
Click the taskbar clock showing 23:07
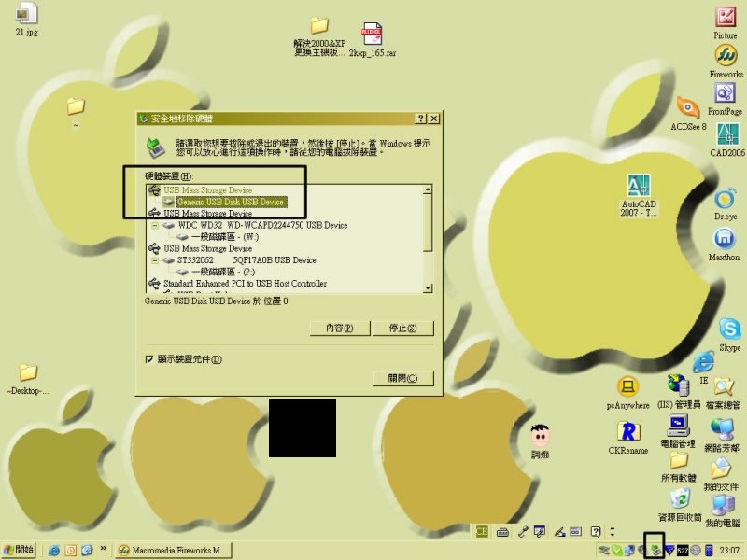[729, 551]
